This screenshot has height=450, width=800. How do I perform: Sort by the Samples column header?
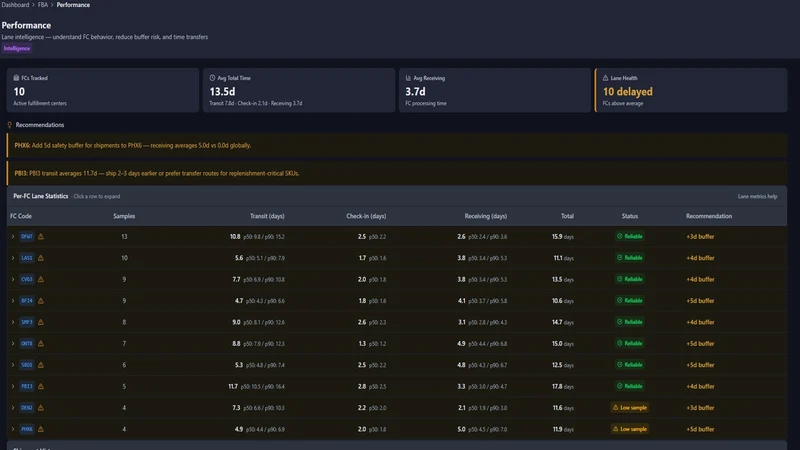pos(124,216)
